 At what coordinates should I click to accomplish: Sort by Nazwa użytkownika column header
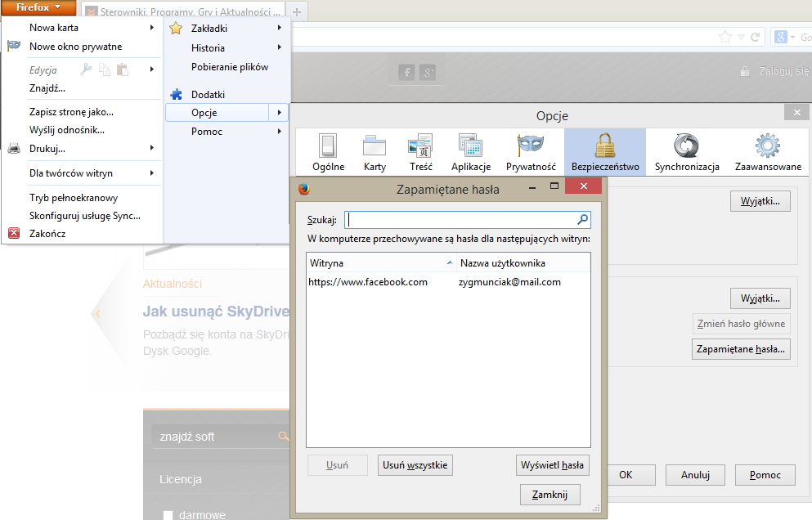(523, 262)
